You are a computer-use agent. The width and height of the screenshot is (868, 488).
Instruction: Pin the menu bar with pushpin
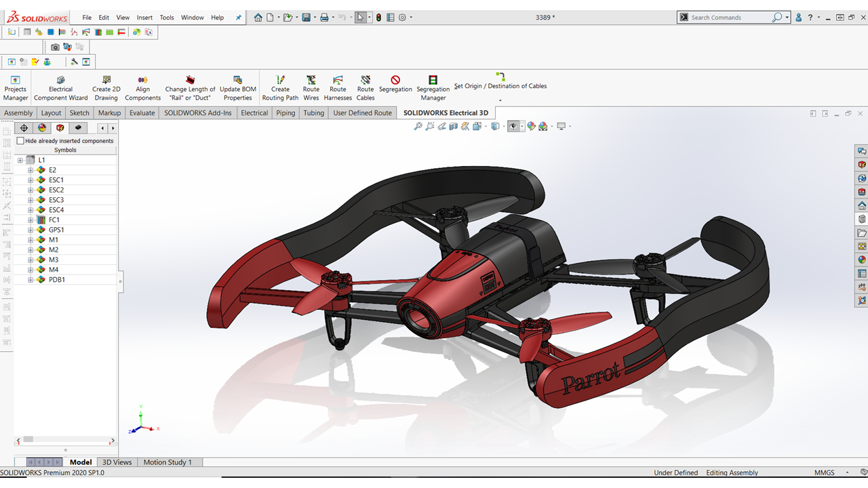click(239, 18)
